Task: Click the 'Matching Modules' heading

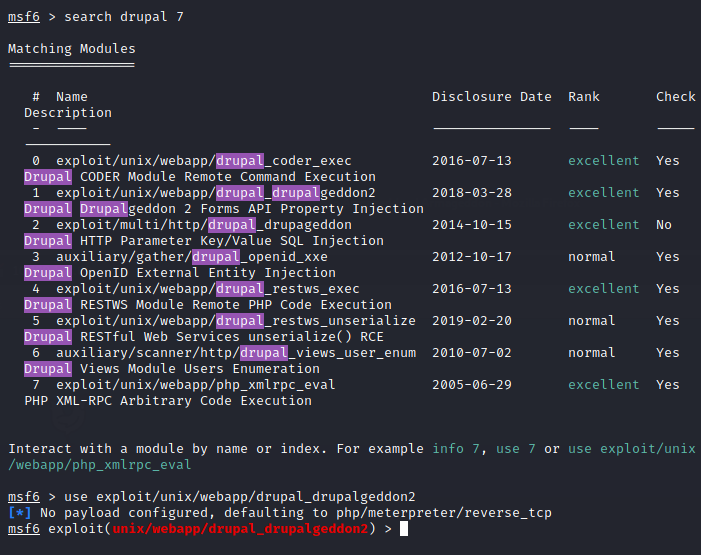Action: pos(72,49)
